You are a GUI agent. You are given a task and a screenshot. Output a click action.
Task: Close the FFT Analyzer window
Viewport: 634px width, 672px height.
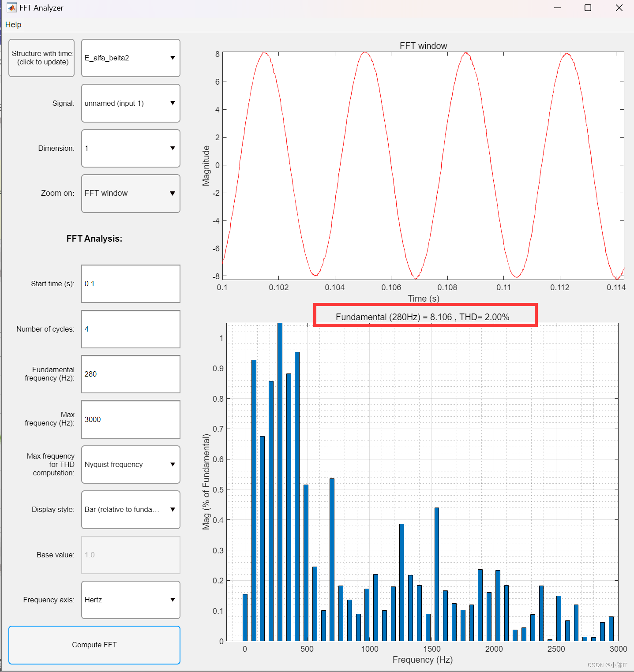619,8
